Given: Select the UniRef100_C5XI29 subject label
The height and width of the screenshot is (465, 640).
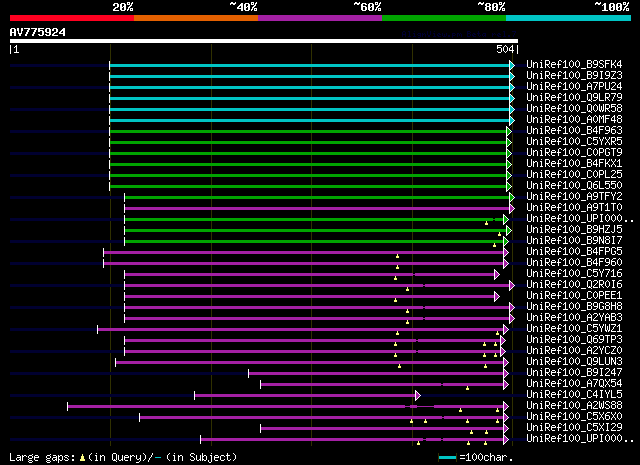Looking at the screenshot, I should [x=574, y=428].
